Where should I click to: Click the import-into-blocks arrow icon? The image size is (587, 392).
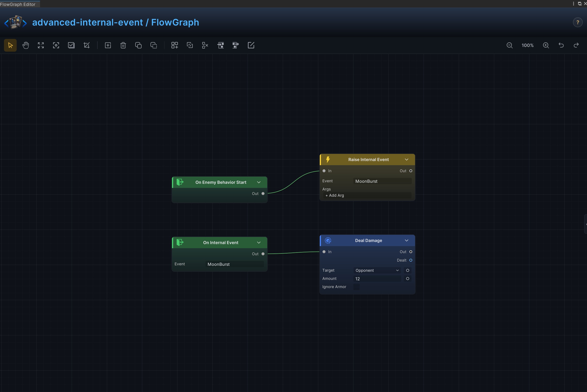(x=220, y=45)
